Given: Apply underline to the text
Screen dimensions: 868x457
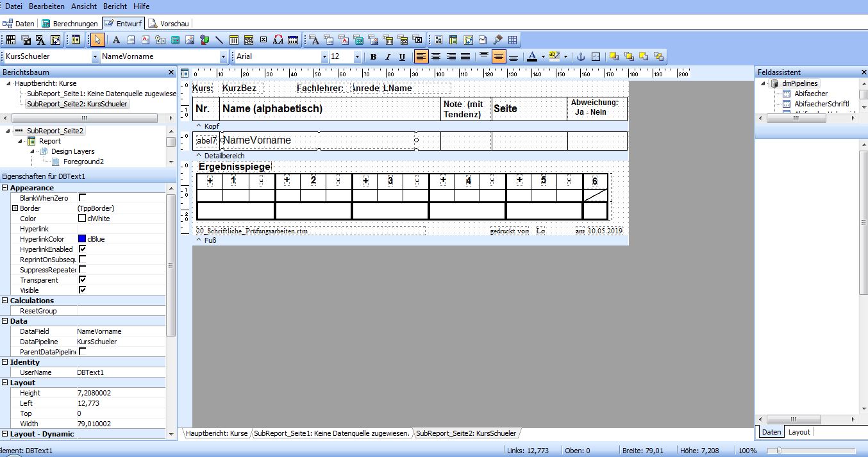Looking at the screenshot, I should (402, 57).
